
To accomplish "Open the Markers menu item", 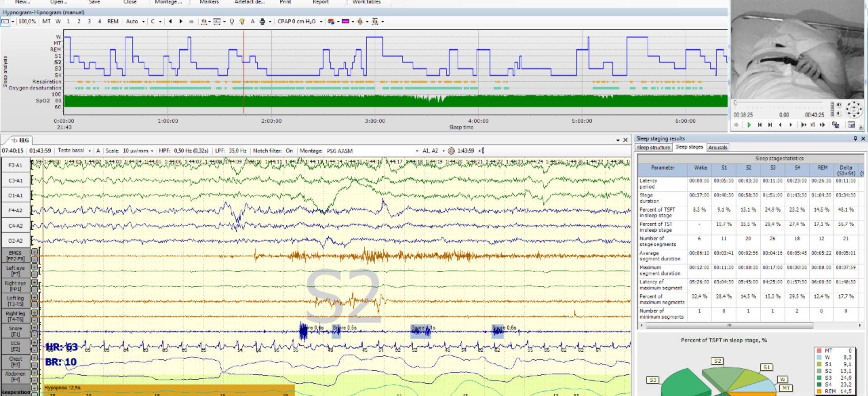I will pos(209,2).
